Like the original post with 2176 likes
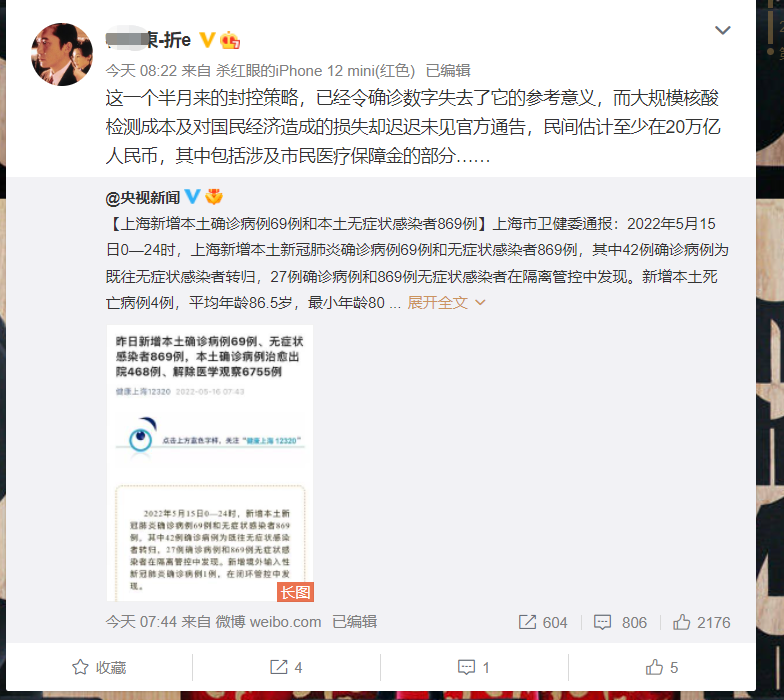This screenshot has width=784, height=700. 702,622
